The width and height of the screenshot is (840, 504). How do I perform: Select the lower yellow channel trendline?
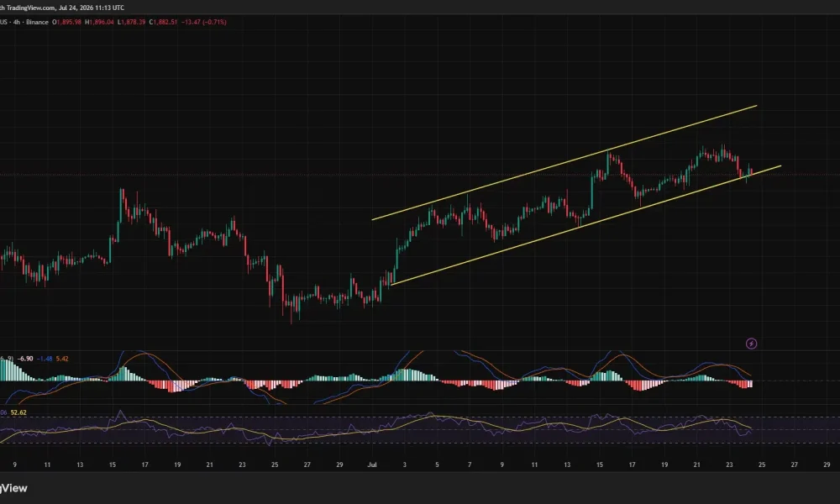[x=585, y=225]
